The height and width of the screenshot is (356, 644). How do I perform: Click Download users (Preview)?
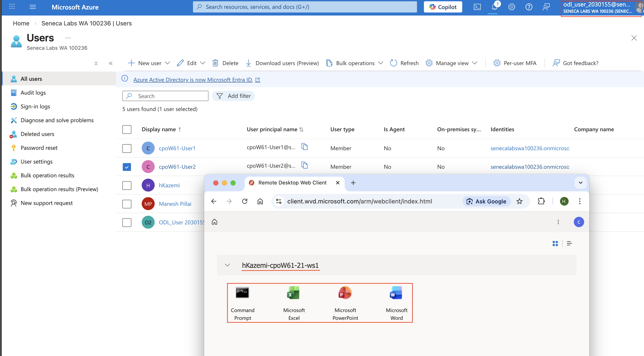[x=282, y=63]
